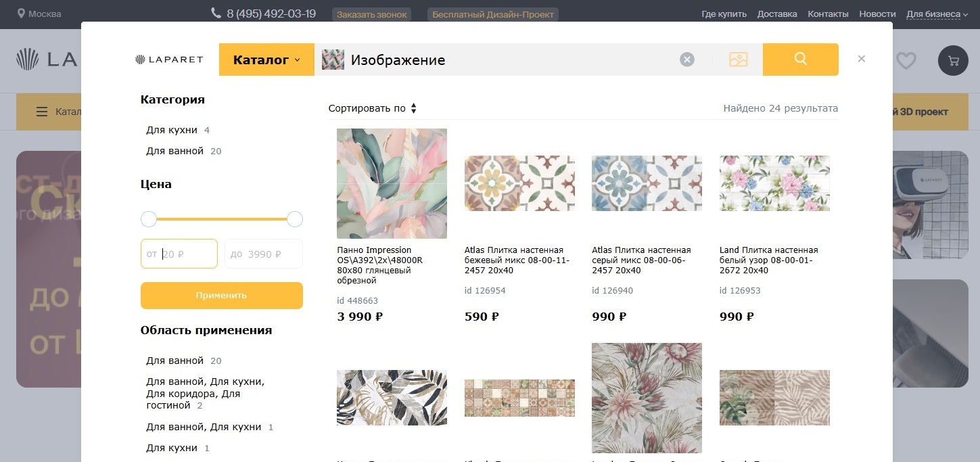Click the right price slider handle

pos(295,219)
